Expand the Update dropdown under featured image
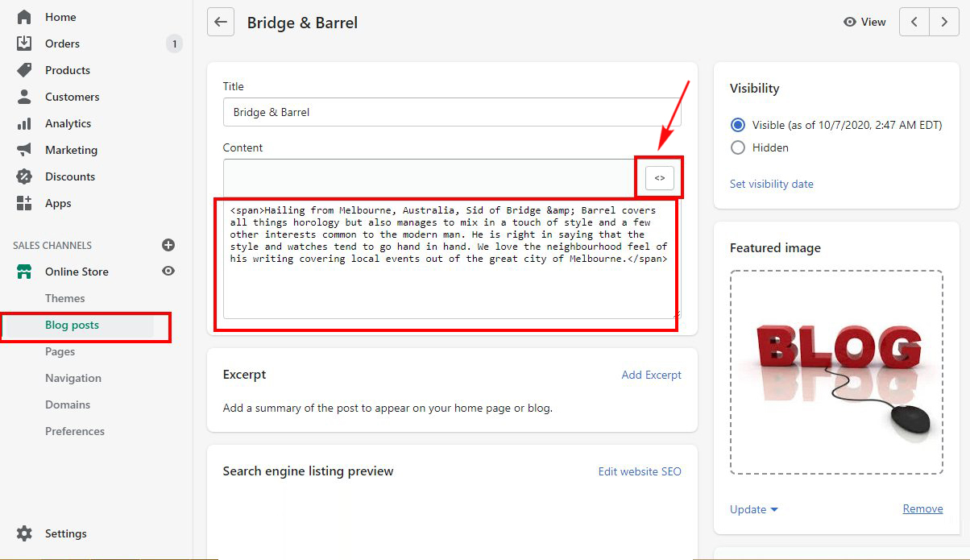 tap(754, 509)
